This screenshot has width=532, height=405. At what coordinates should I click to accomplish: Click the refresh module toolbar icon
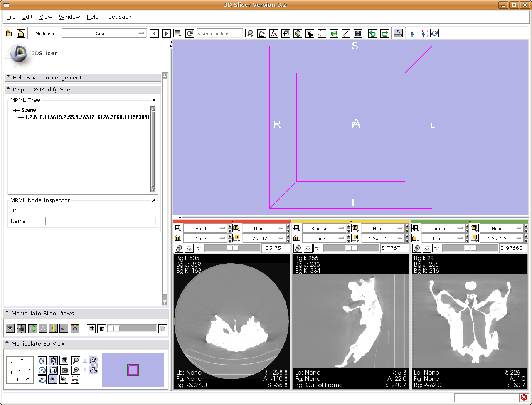(x=190, y=33)
